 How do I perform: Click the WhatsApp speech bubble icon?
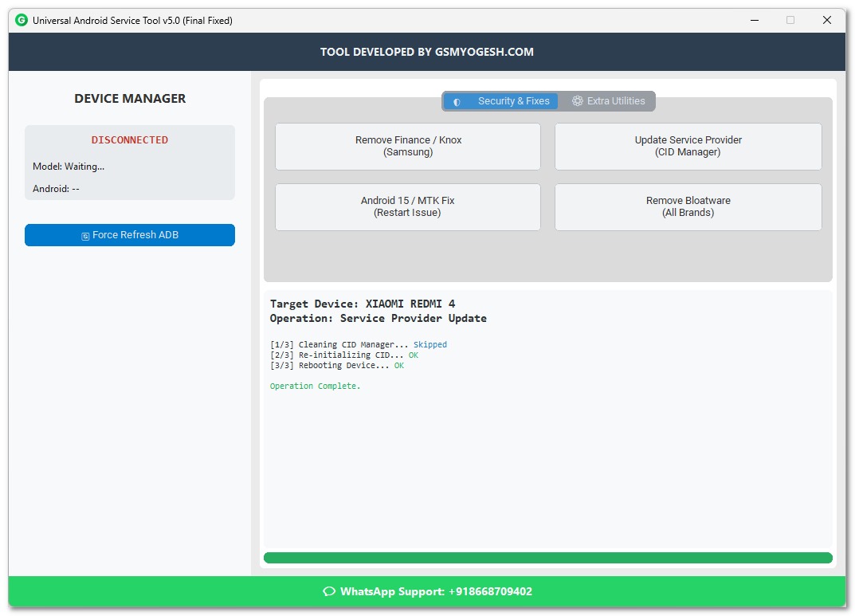click(329, 591)
